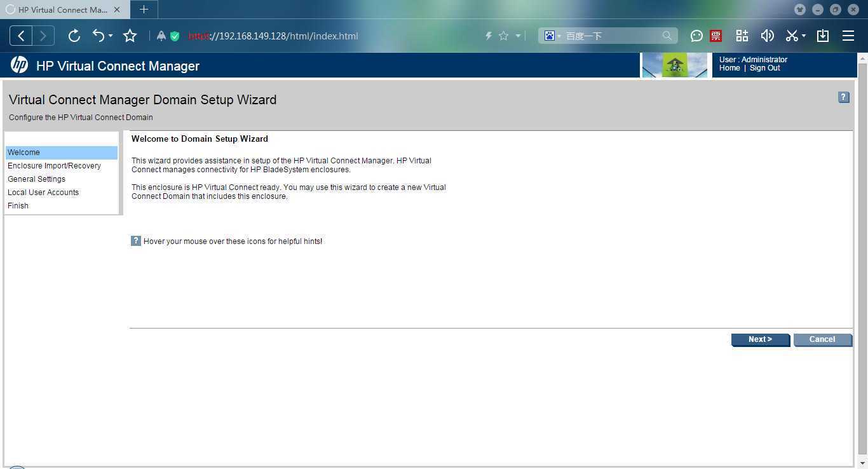The image size is (868, 469).
Task: Open the downloads icon
Action: tap(823, 36)
